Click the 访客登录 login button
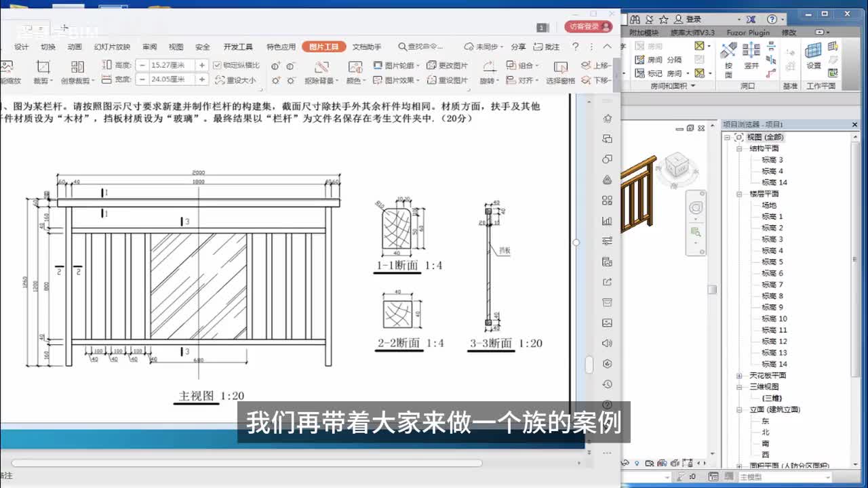Image resolution: width=868 pixels, height=488 pixels. pyautogui.click(x=588, y=26)
